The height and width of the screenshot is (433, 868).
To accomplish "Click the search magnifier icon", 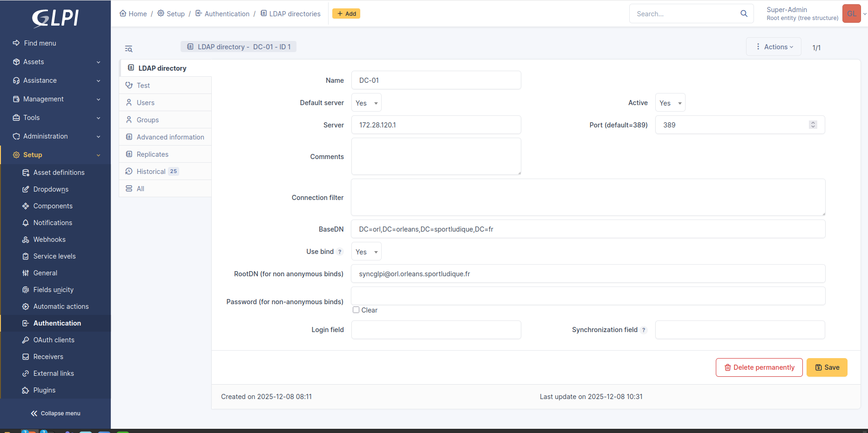I will (743, 13).
